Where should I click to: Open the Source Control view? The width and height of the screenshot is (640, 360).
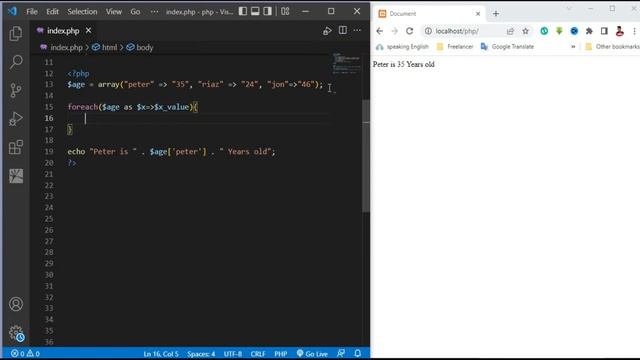pos(16,90)
